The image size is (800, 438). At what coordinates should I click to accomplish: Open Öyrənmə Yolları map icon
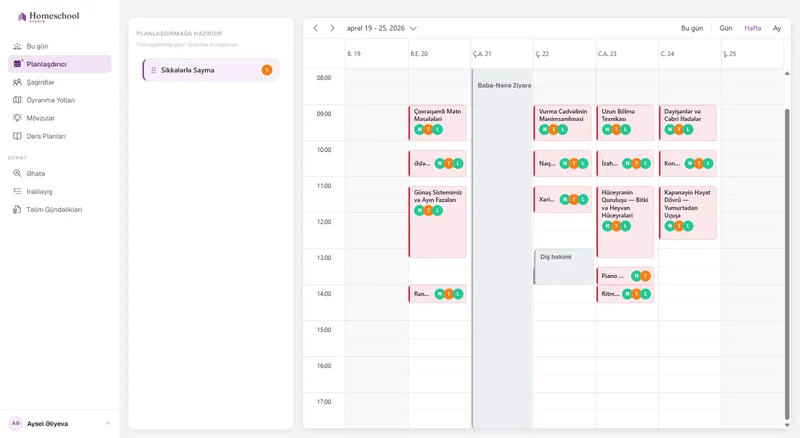click(x=17, y=100)
